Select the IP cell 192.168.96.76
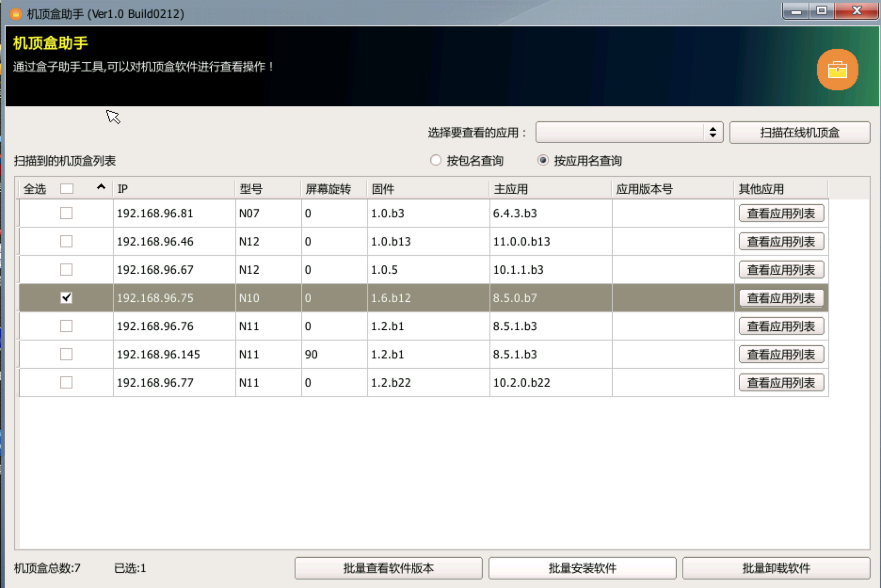 (174, 326)
